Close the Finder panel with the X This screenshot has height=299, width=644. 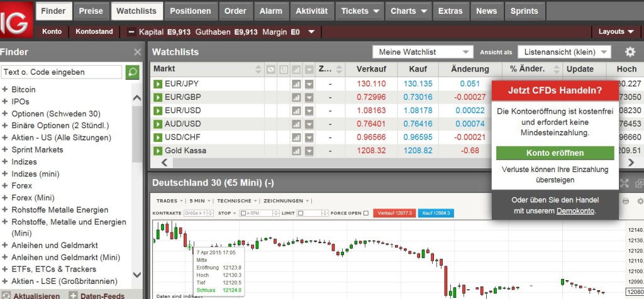(x=138, y=52)
